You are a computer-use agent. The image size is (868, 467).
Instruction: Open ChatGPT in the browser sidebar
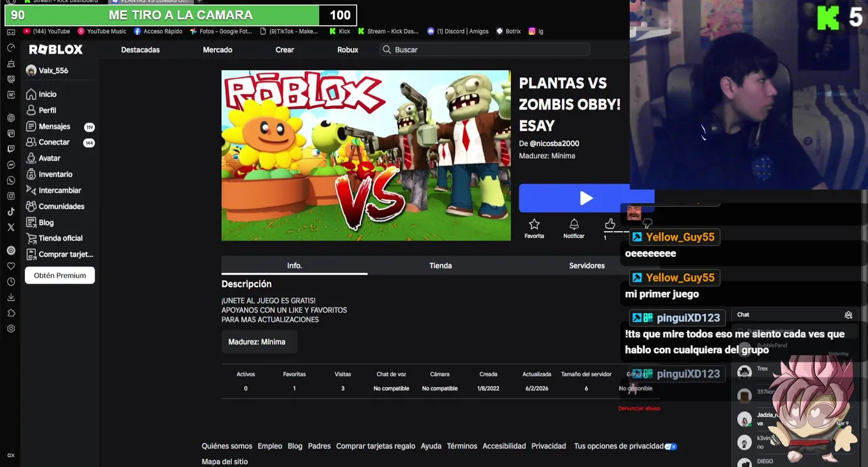pos(11,118)
